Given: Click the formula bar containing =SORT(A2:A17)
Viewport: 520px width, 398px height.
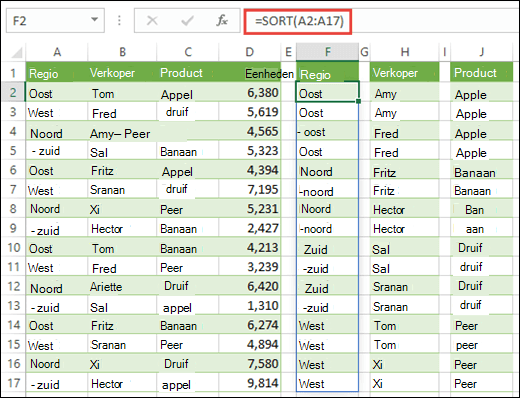Looking at the screenshot, I should click(x=382, y=21).
